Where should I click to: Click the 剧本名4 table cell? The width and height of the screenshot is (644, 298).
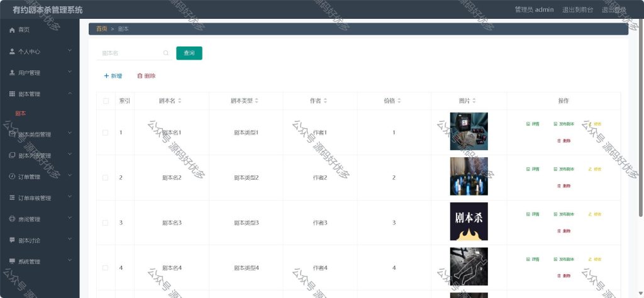[x=172, y=268]
